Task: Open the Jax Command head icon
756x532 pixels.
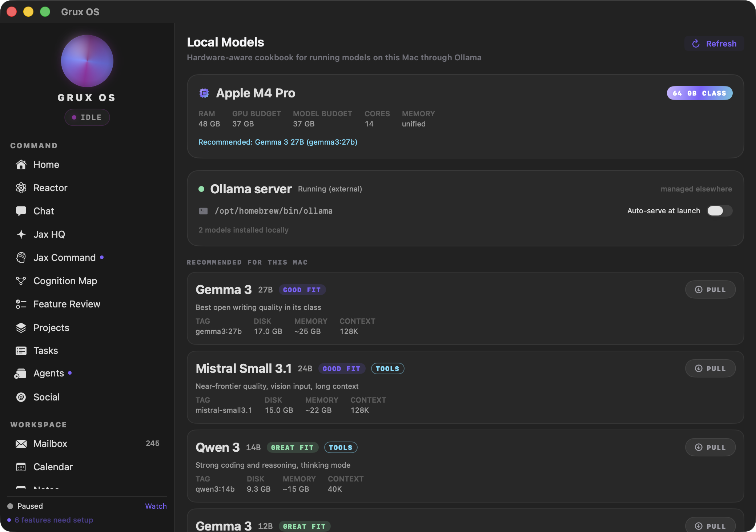Action: point(21,258)
